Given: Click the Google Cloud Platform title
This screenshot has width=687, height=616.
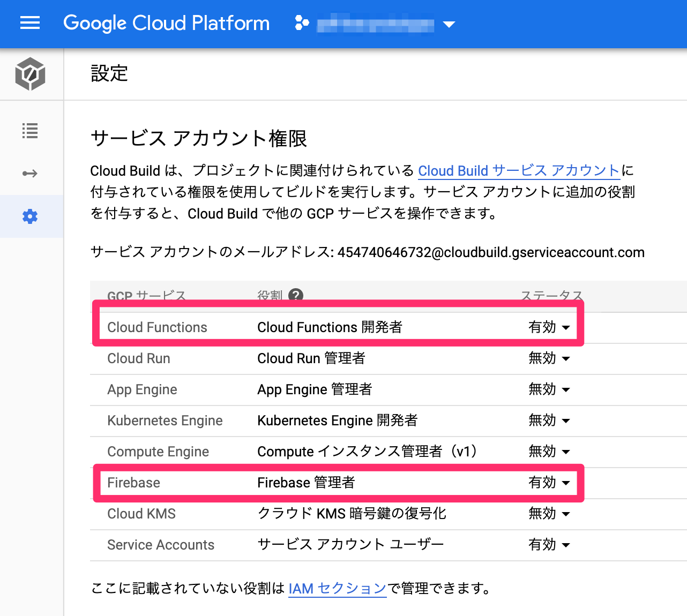Looking at the screenshot, I should tap(167, 23).
